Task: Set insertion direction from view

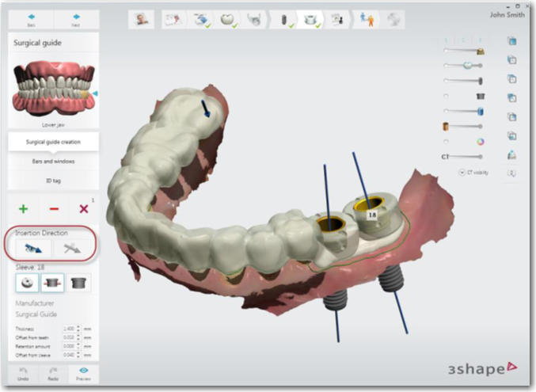Action: pyautogui.click(x=33, y=249)
